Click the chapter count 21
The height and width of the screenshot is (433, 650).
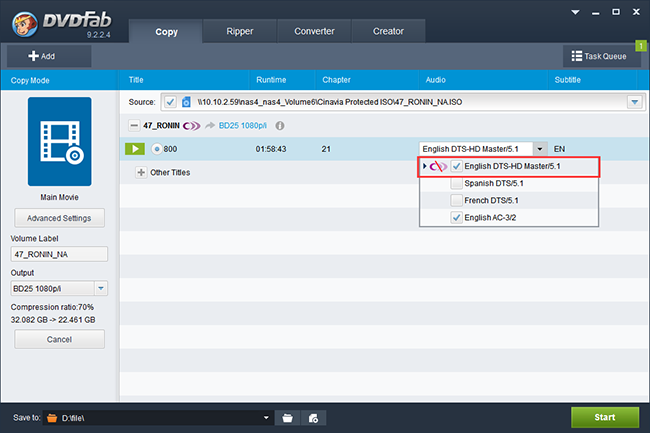pyautogui.click(x=326, y=149)
